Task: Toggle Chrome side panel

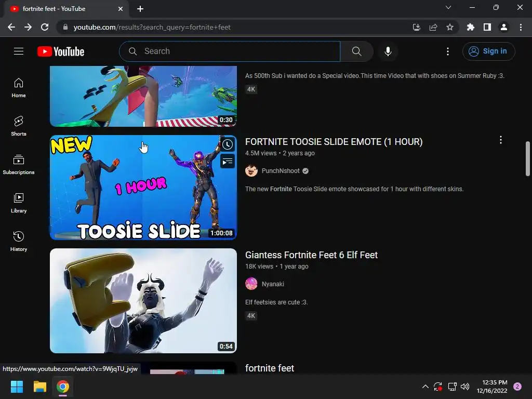Action: coord(487,27)
